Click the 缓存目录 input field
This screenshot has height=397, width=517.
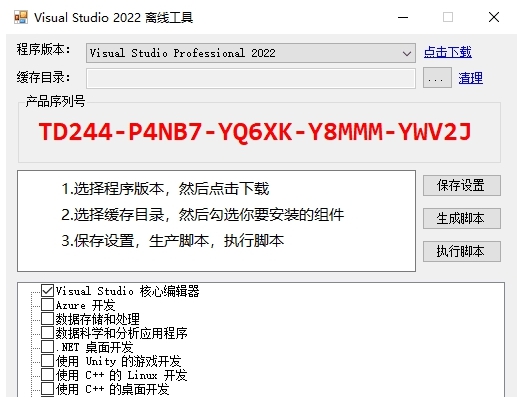251,79
